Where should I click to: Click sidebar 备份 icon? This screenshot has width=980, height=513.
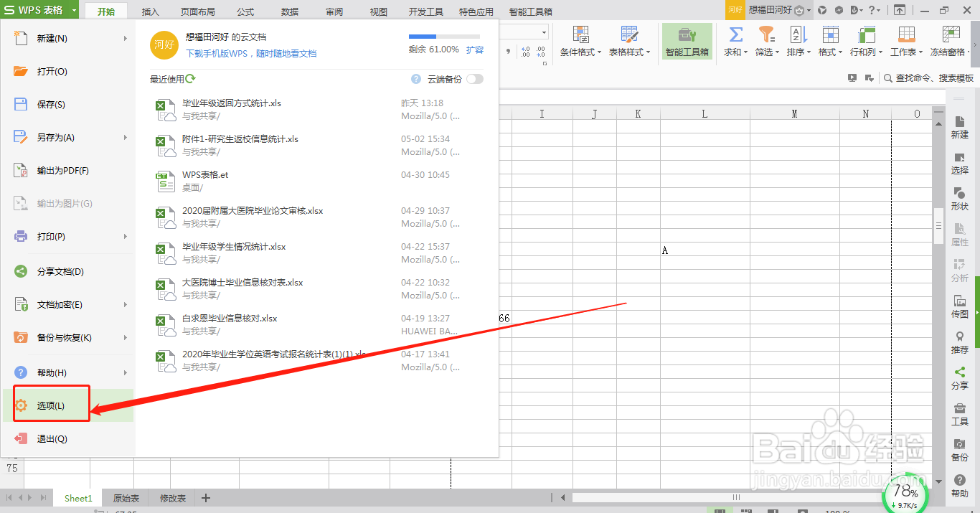click(x=959, y=444)
